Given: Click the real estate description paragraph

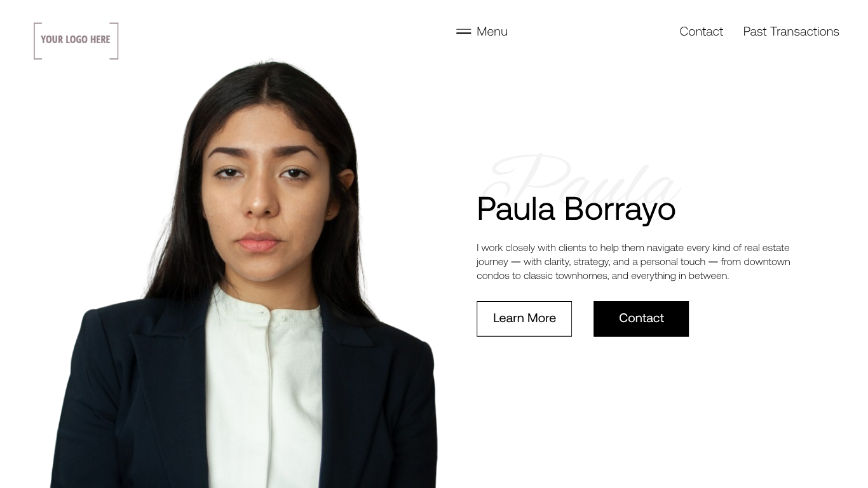Looking at the screenshot, I should pyautogui.click(x=634, y=262).
